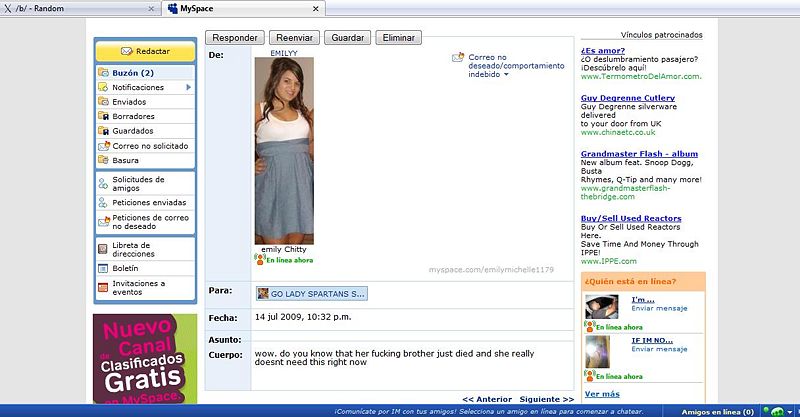Open Guy Degrenne Cutlery ad link
This screenshot has width=800, height=417.
pyautogui.click(x=628, y=98)
